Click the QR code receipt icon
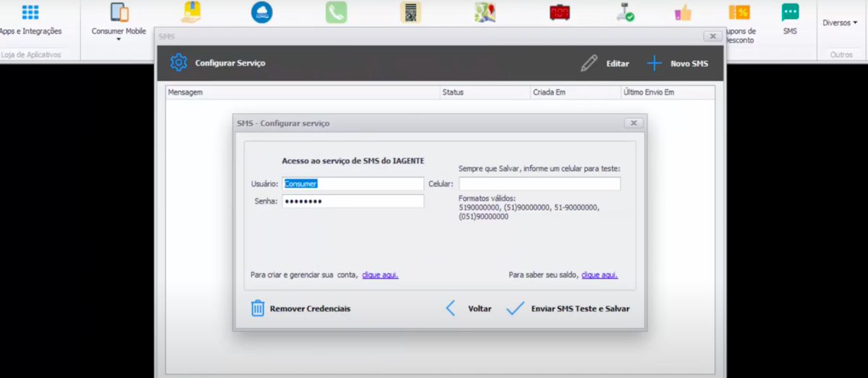The width and height of the screenshot is (868, 378). pos(411,13)
